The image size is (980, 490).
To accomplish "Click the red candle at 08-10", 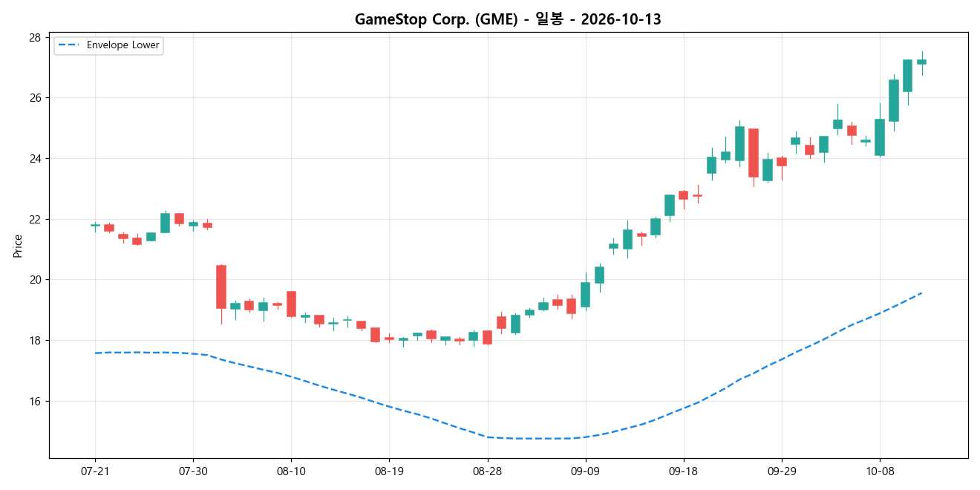I will point(291,304).
